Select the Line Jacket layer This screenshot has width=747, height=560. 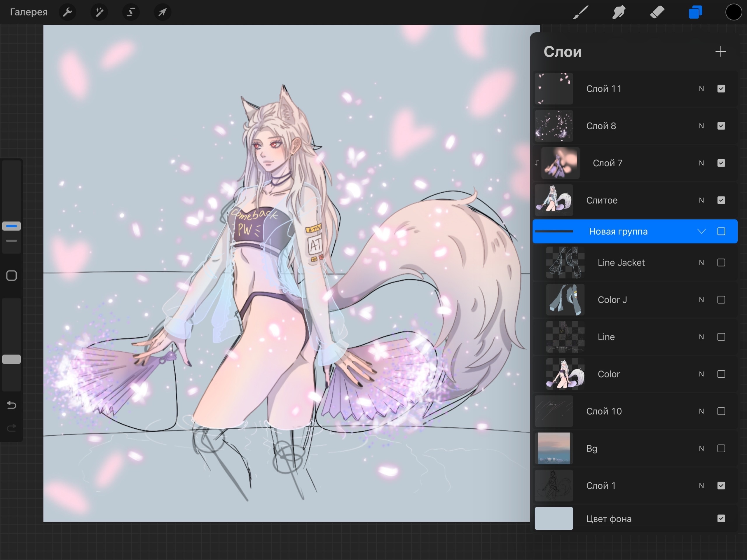coord(621,263)
